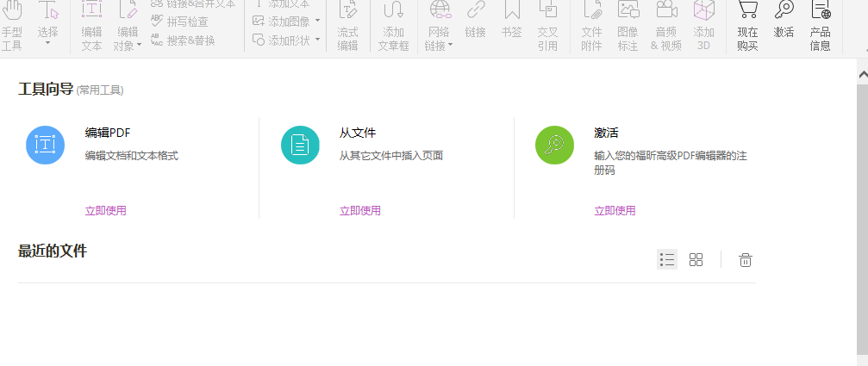The width and height of the screenshot is (868, 366).
Task: Click 立即使用 link under 激活
Action: click(x=615, y=211)
